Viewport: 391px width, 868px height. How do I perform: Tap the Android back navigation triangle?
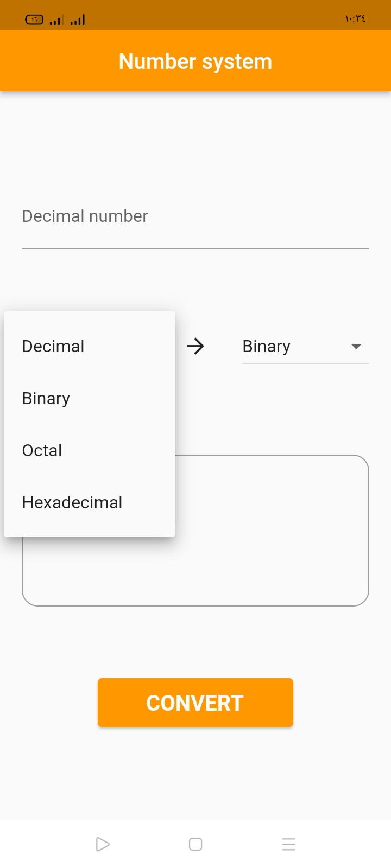[x=103, y=844]
